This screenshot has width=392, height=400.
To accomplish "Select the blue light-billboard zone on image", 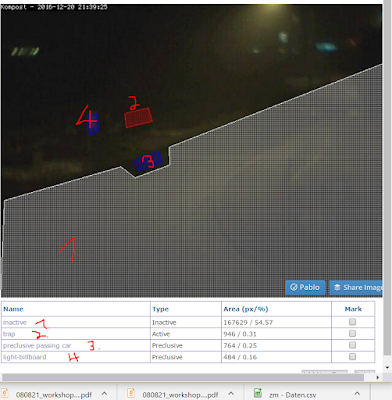I will [x=93, y=124].
